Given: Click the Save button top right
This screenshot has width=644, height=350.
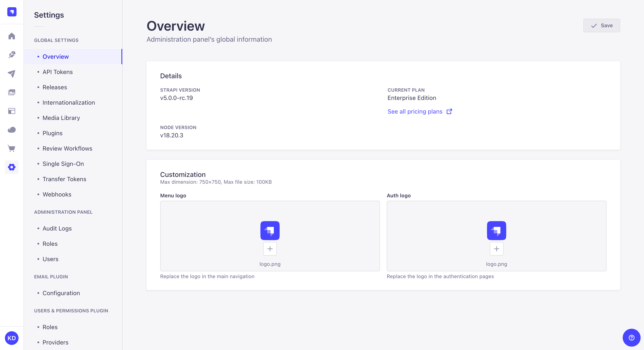Looking at the screenshot, I should (601, 26).
